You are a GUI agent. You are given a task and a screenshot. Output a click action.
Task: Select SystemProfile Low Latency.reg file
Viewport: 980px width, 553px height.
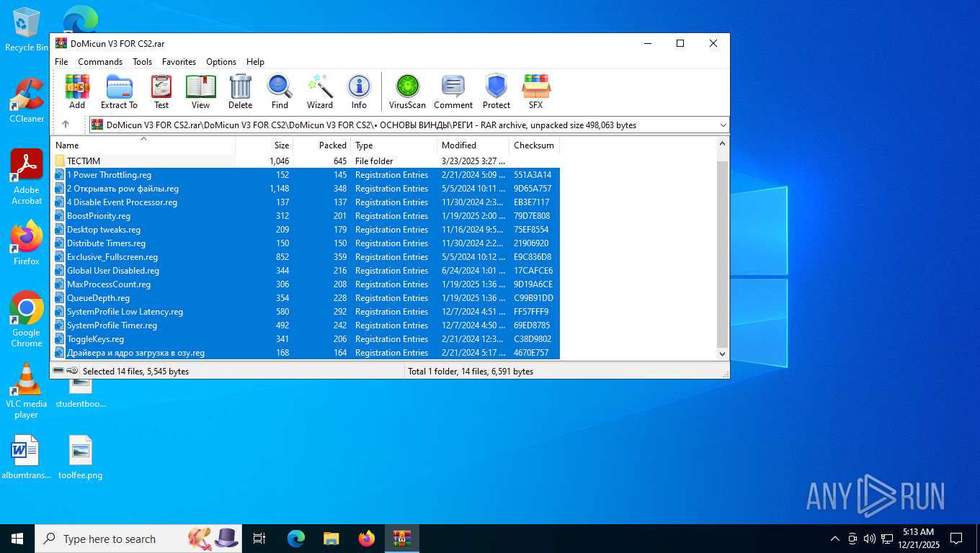125,311
